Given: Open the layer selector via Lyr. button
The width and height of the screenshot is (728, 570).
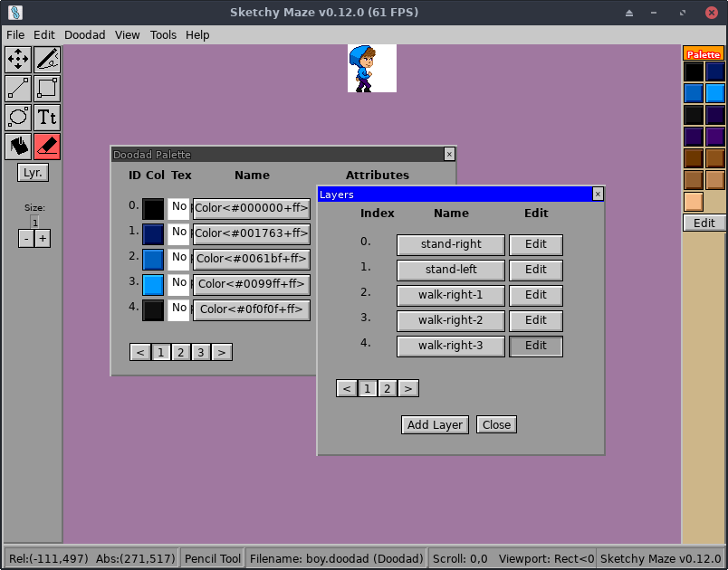Looking at the screenshot, I should pyautogui.click(x=32, y=172).
